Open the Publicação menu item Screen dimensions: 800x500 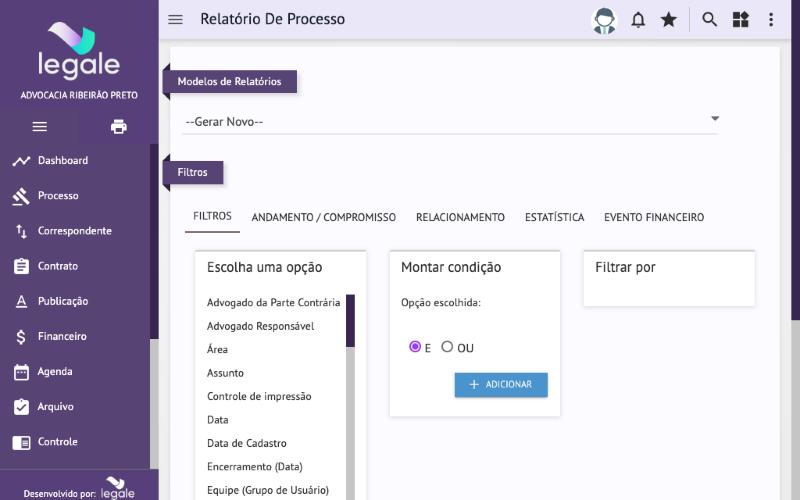tap(63, 302)
